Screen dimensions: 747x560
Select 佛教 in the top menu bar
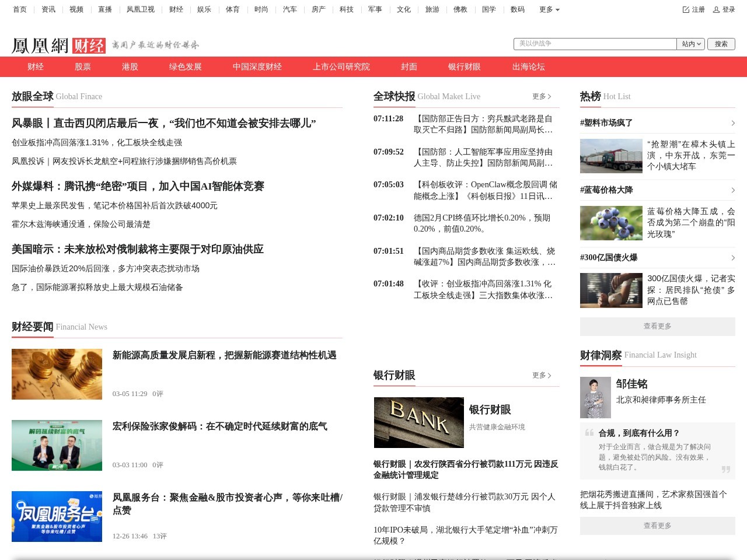tap(460, 9)
